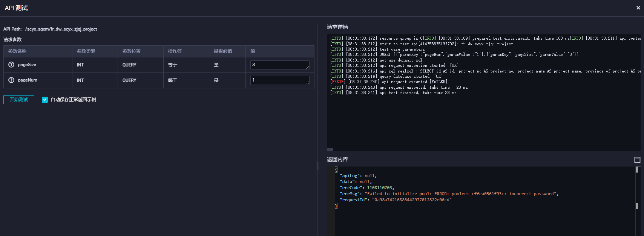The width and height of the screenshot is (644, 236).
Task: Toggle 自动保存正常返回示例 checkbox
Action: point(45,100)
